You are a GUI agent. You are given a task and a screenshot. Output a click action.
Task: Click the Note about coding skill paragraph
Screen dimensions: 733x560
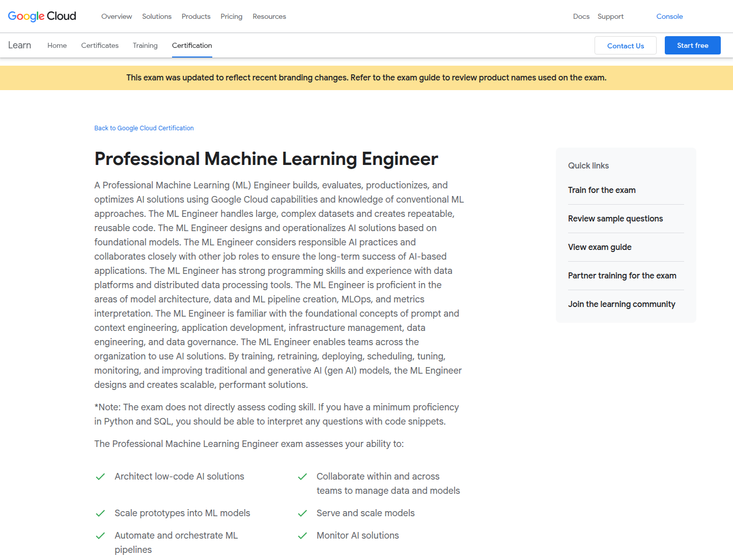pos(276,414)
